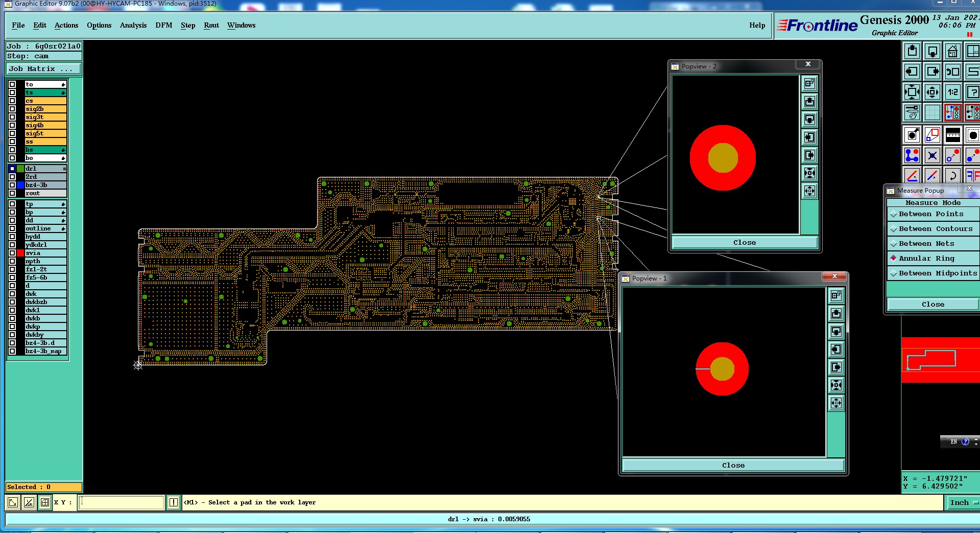
Task: Click the pan down icon in main toolbar
Action: coord(933,51)
